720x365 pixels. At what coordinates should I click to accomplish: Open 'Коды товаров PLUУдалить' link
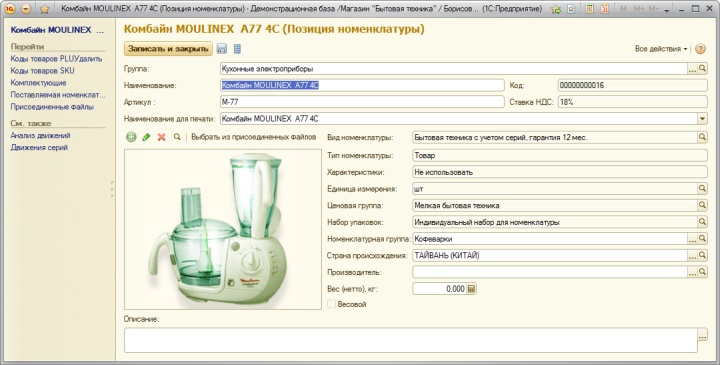click(56, 59)
